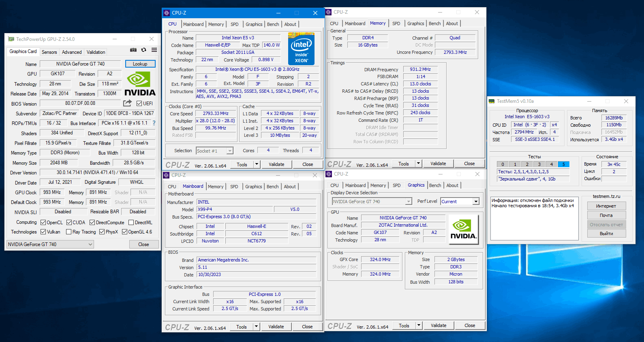Click the Bus Interface question mark in GPU-Z
644x342 pixels.
[x=154, y=123]
